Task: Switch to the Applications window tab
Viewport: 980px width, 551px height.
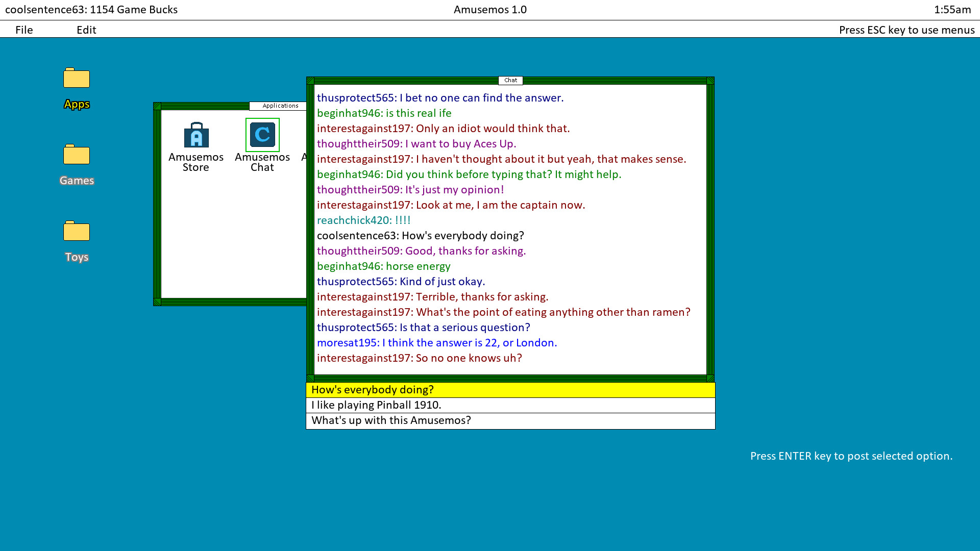Action: pyautogui.click(x=280, y=106)
